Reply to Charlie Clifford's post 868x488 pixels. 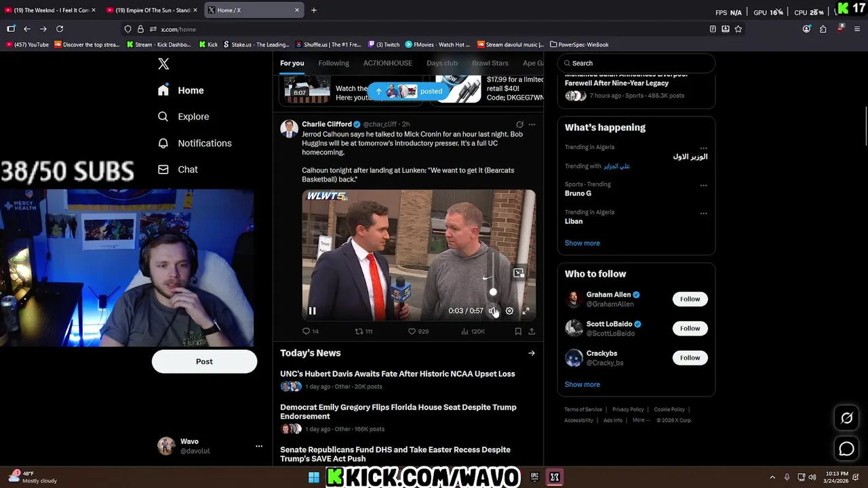[311, 331]
